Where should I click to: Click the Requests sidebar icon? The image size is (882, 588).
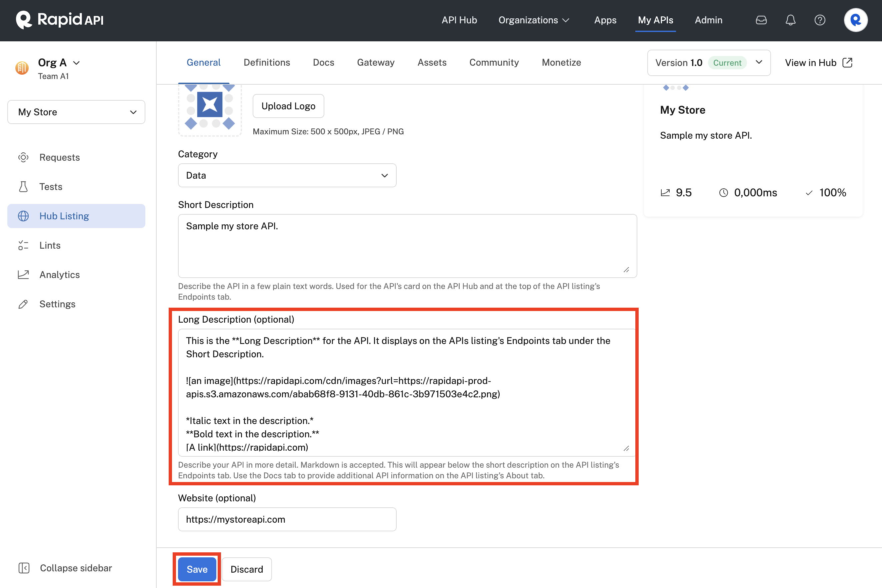[x=23, y=157]
